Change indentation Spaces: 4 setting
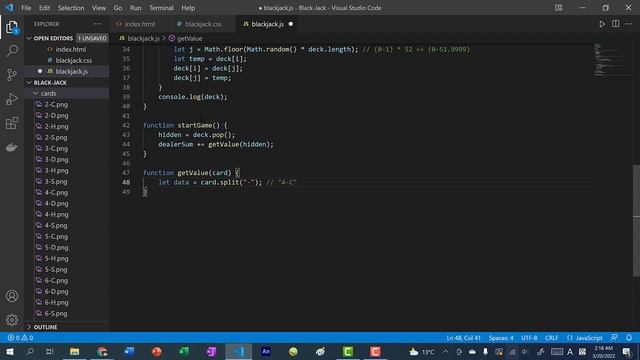 point(501,338)
